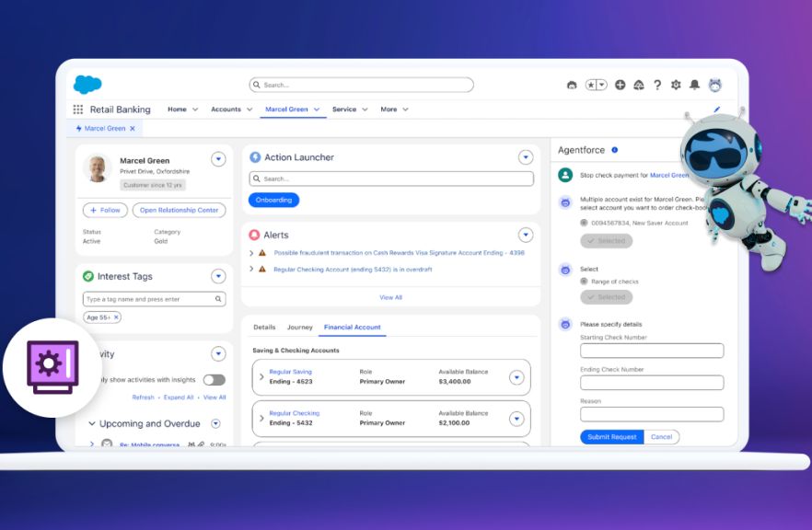The height and width of the screenshot is (530, 812).
Task: Expand the fraudulent transaction alert row
Action: tap(251, 252)
